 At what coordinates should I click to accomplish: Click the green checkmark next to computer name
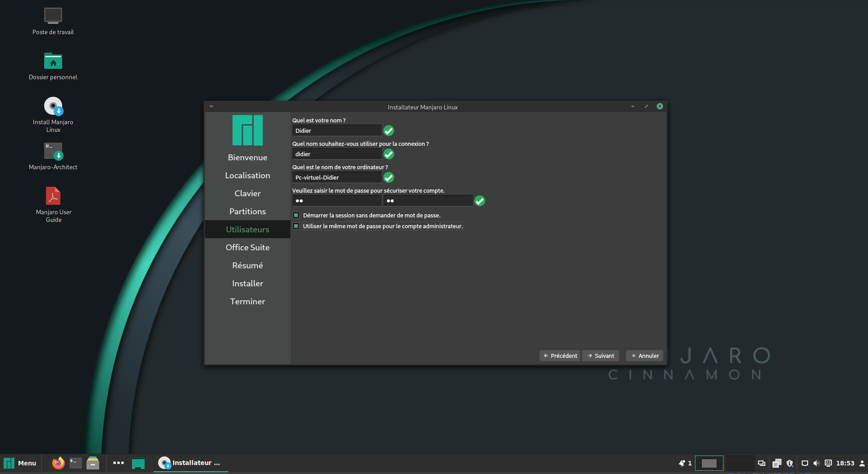389,177
